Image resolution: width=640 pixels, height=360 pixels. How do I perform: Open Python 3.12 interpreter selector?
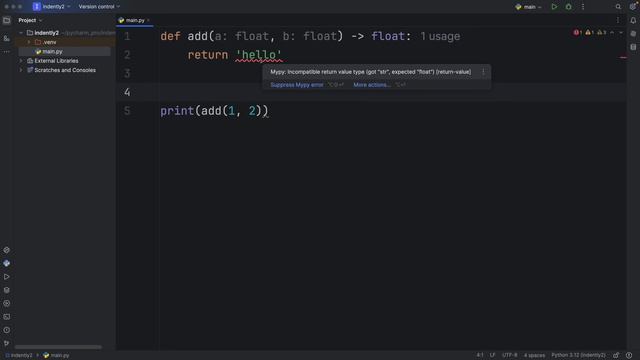pyautogui.click(x=578, y=355)
